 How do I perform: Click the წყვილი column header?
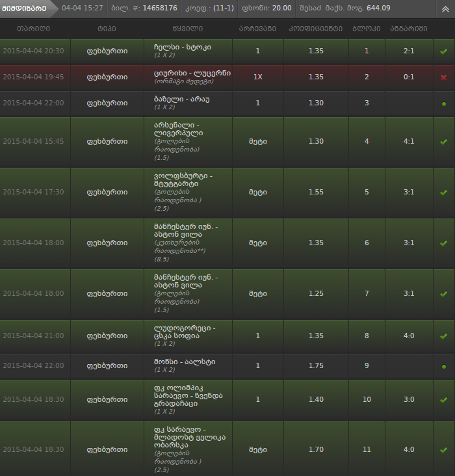point(188,29)
